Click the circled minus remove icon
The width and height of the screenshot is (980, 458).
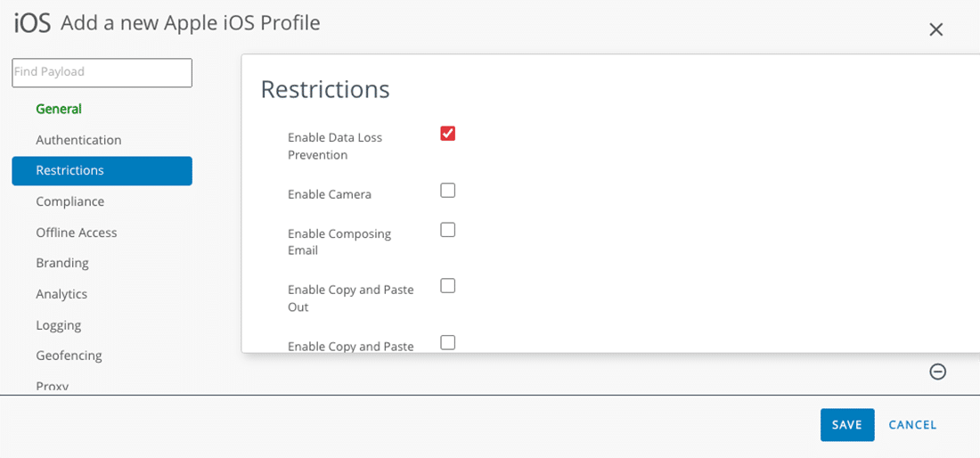tap(937, 372)
